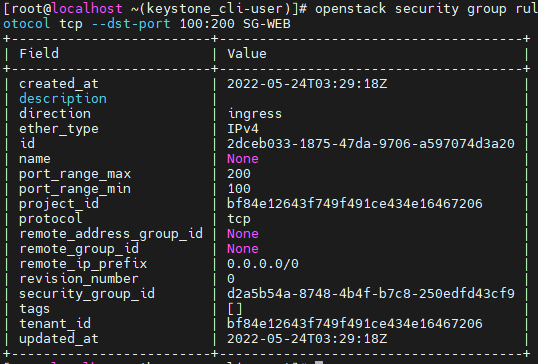Viewport: 538px width, 364px height.
Task: Click the empty tags brackets value
Action: [235, 309]
